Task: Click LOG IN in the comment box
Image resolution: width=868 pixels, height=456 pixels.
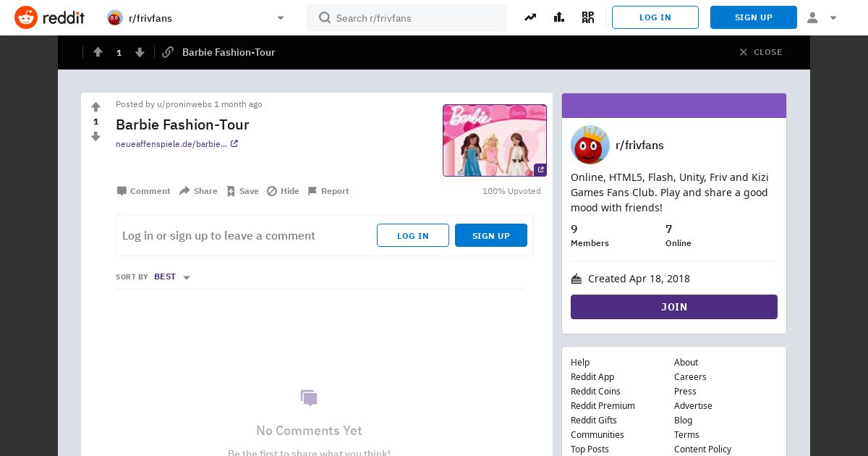Action: tap(413, 235)
